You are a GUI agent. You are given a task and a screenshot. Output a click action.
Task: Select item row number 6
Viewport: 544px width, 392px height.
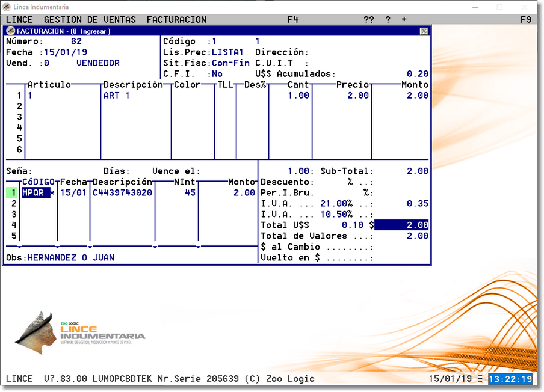pos(19,149)
